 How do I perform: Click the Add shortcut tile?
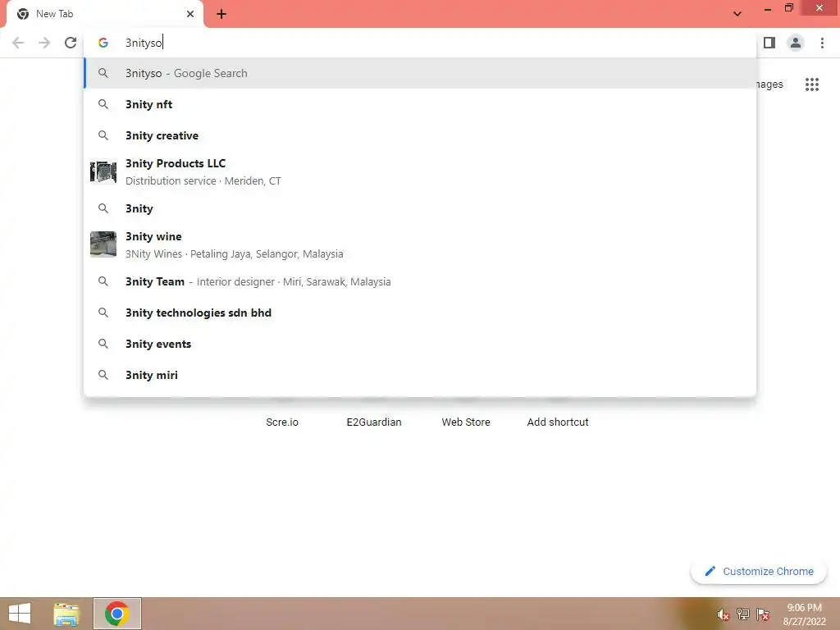558,422
